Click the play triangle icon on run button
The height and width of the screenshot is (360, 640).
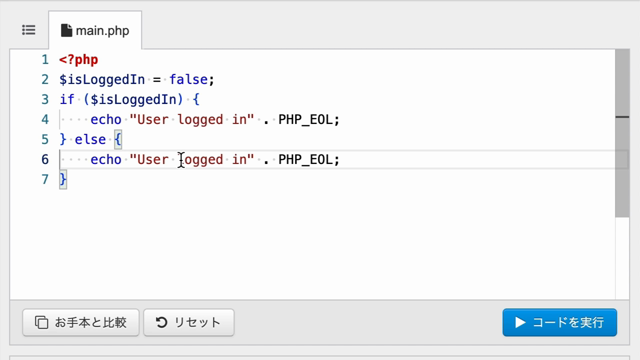pyautogui.click(x=520, y=322)
